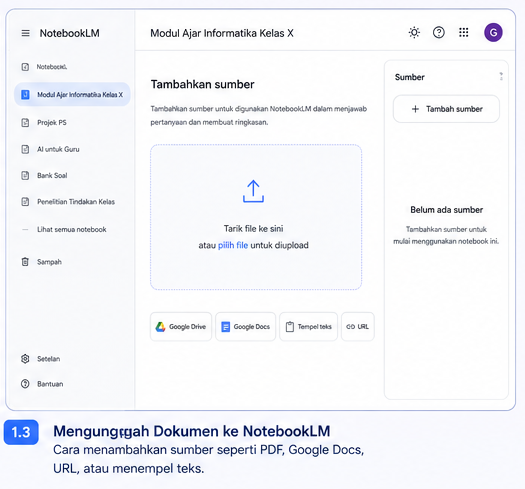This screenshot has height=489, width=525.
Task: Choose URL source option
Action: [x=358, y=327]
